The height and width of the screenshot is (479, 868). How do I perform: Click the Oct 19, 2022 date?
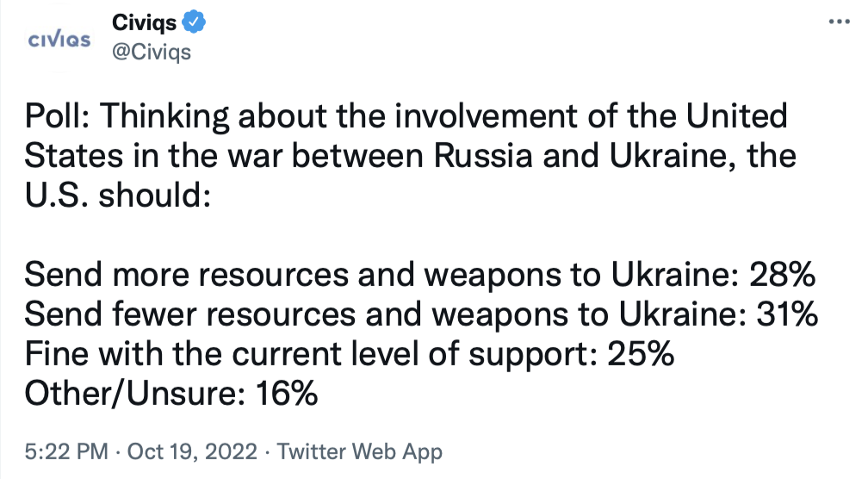click(195, 451)
